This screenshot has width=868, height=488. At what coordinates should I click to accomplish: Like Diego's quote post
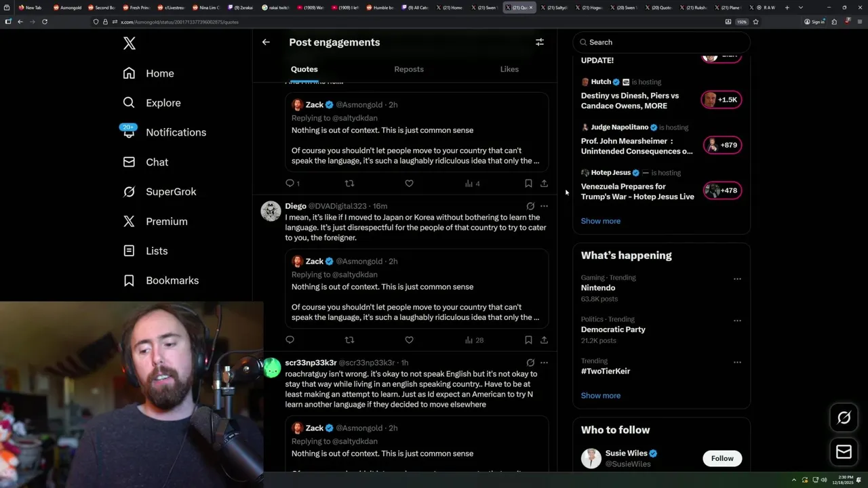tap(409, 340)
